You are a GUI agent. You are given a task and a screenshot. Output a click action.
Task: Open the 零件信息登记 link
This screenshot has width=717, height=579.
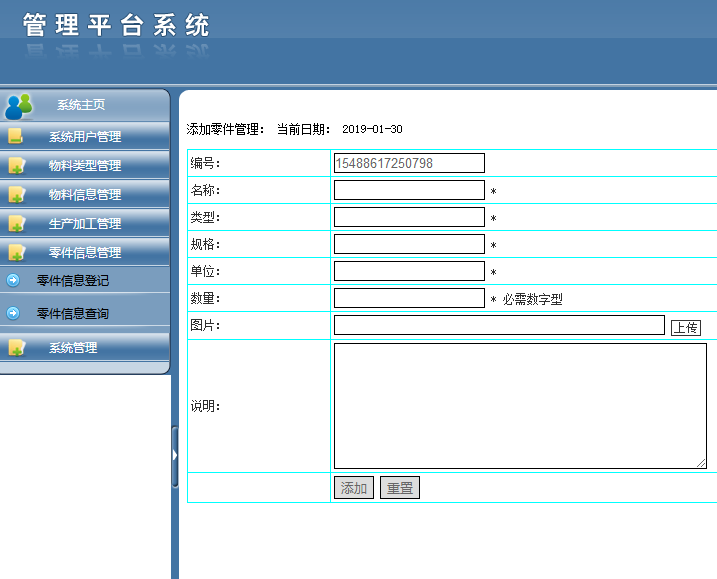click(73, 280)
